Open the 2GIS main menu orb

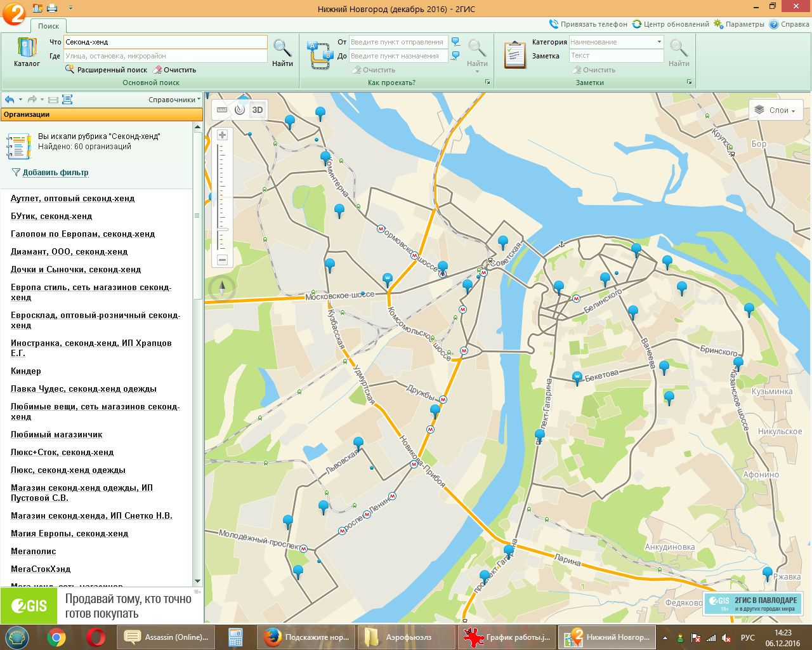(14, 13)
